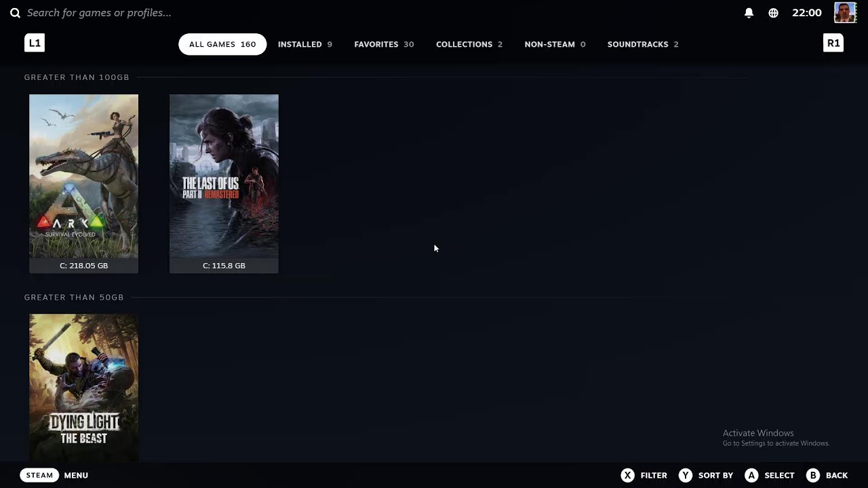Switch to the Installed tab
Screen dimensions: 868x488
click(x=305, y=44)
